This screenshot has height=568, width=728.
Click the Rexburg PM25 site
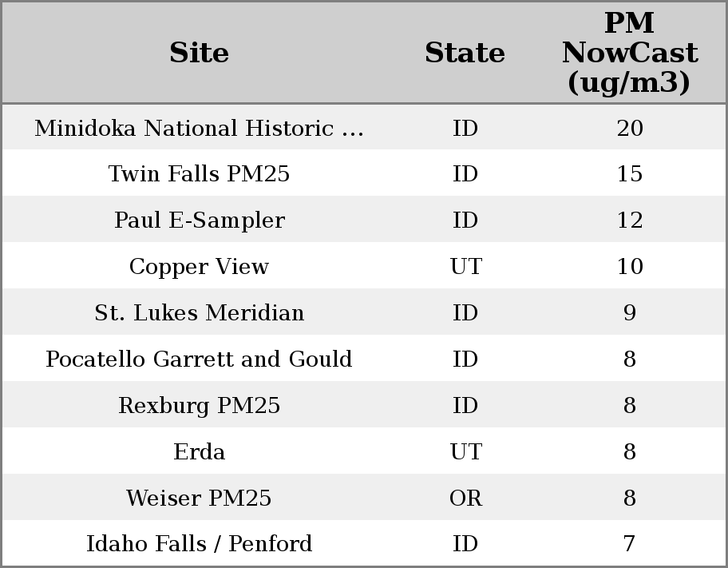point(199,406)
